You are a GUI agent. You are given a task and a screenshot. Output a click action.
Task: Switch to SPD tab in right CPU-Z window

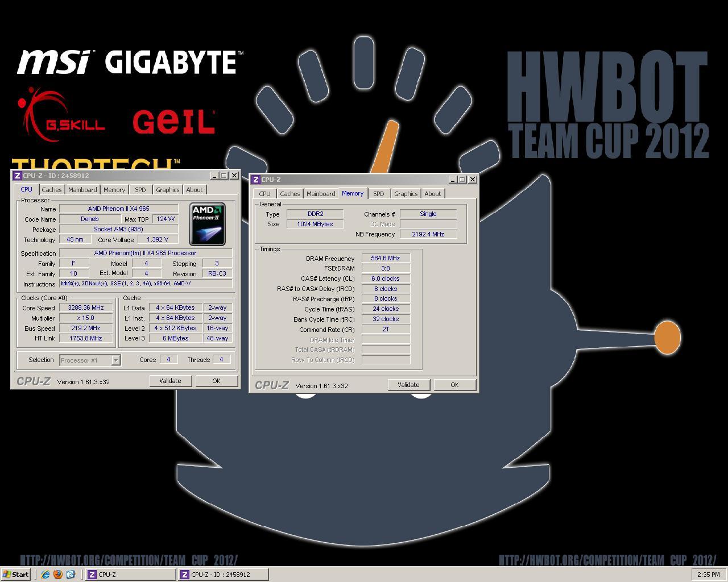coord(379,194)
